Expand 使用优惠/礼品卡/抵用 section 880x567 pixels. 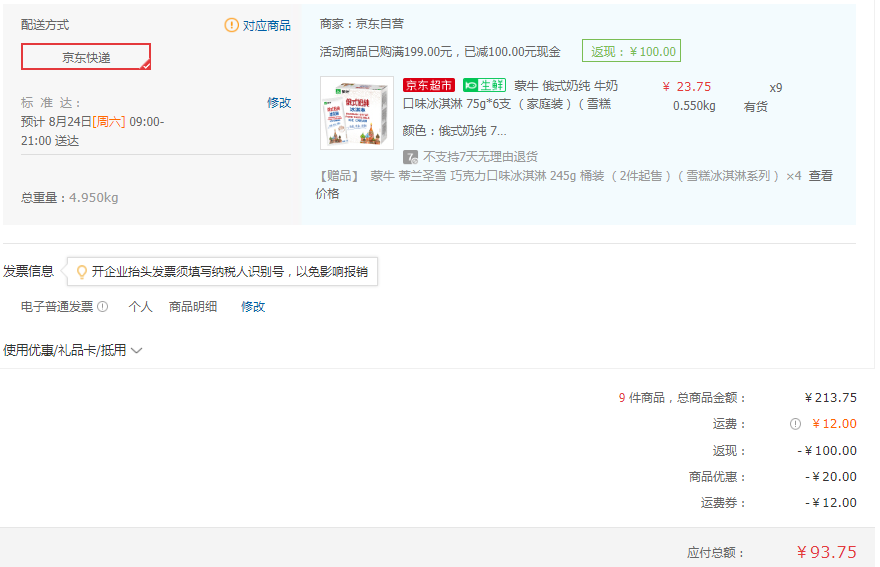73,350
